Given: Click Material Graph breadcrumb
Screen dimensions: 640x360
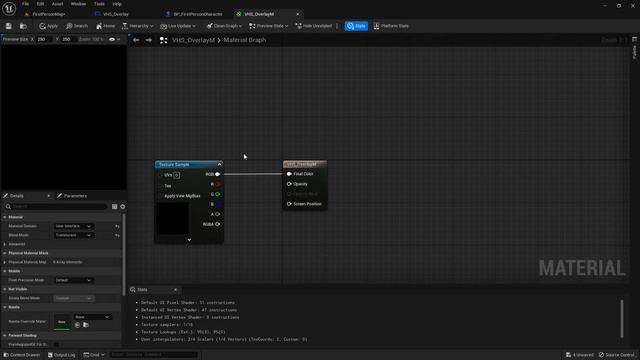Looking at the screenshot, I should coord(244,40).
